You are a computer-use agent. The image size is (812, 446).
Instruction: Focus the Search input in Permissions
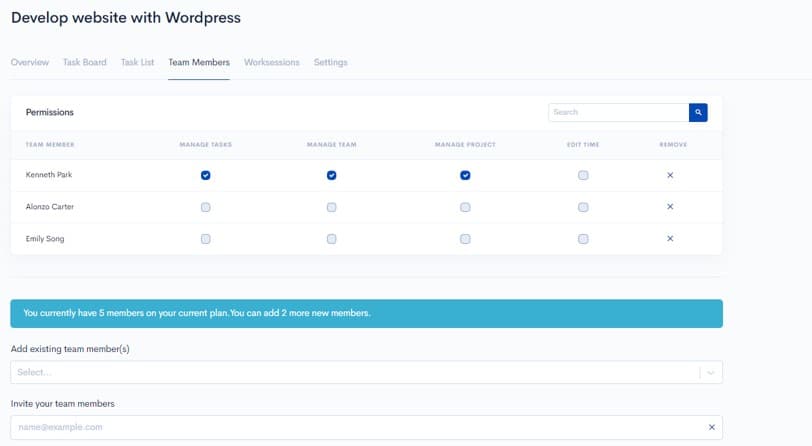[618, 112]
